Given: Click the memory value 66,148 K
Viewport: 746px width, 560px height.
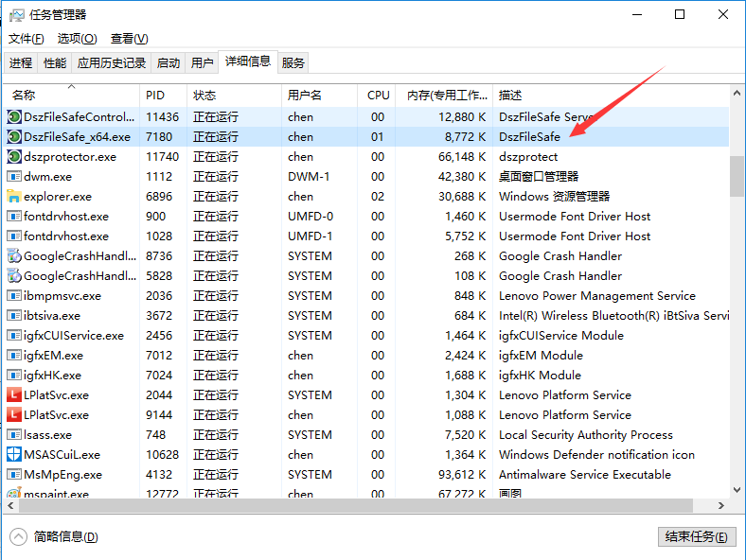Looking at the screenshot, I should (x=462, y=157).
